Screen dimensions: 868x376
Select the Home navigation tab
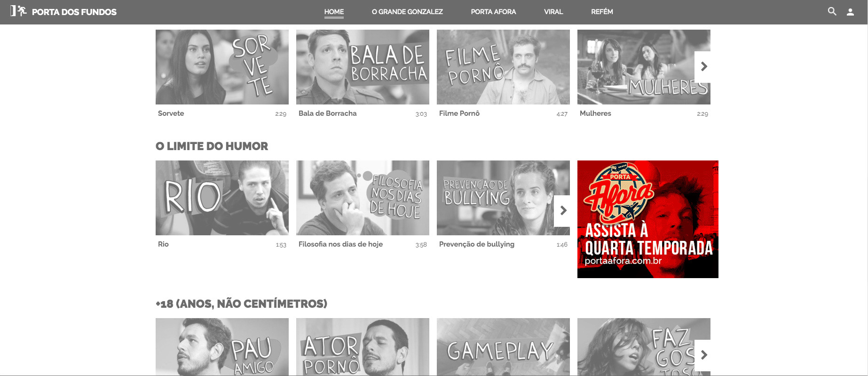334,12
